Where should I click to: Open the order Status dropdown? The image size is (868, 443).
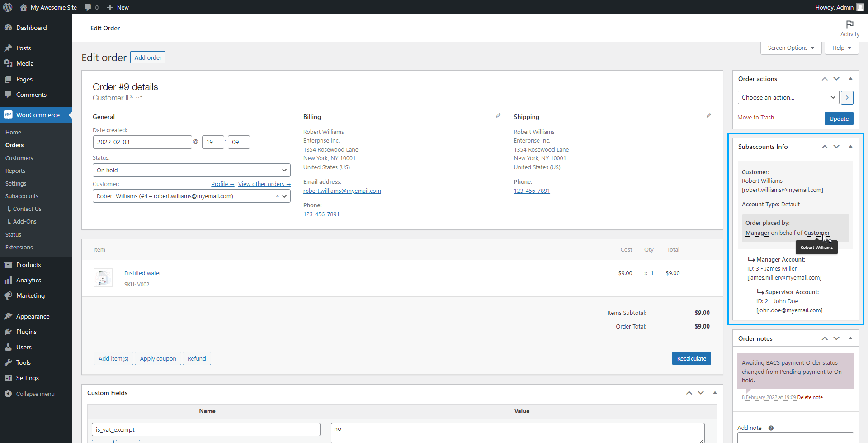point(192,170)
